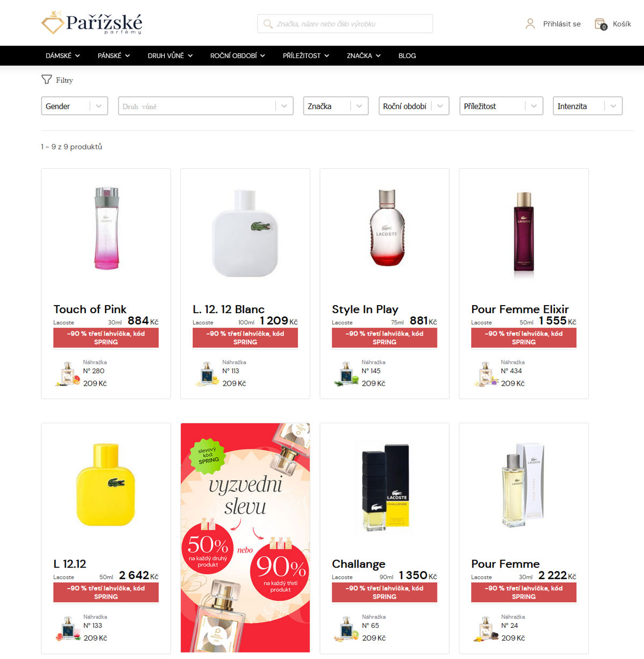644x659 pixels.
Task: Expand the Intenzita filter dropdown
Action: pyautogui.click(x=588, y=106)
